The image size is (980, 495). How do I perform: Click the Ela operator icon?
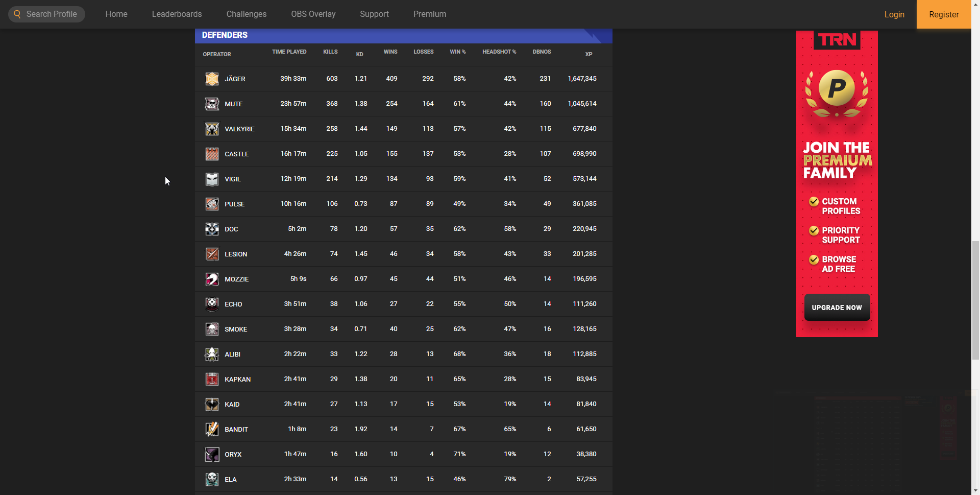212,479
